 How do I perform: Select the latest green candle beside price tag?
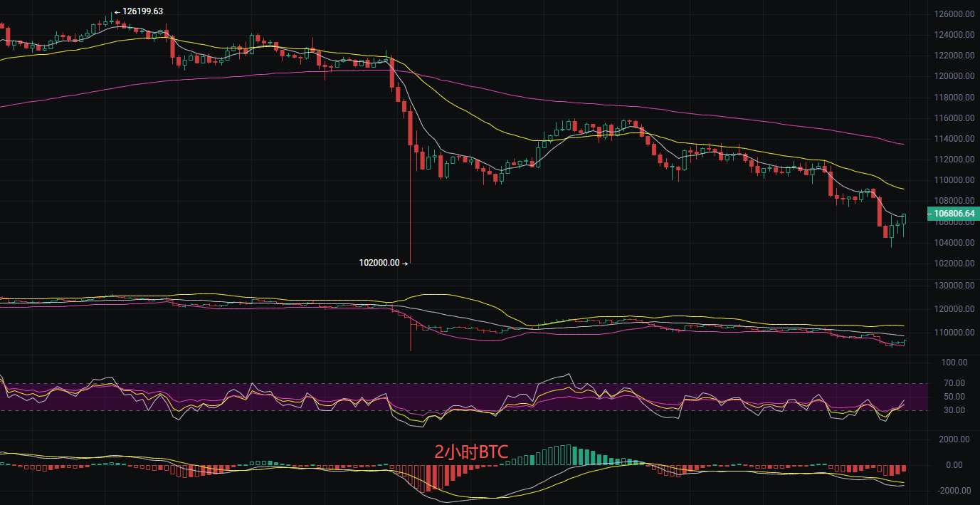click(x=905, y=219)
